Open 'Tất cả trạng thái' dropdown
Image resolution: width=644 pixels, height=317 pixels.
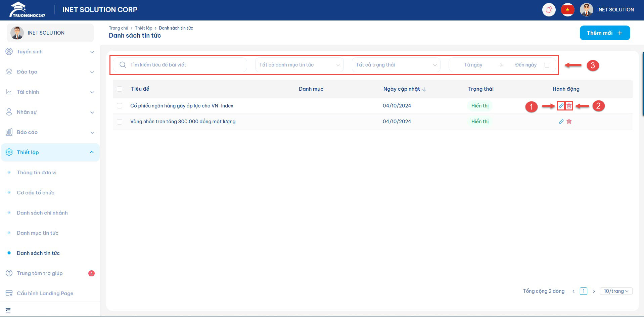coord(396,65)
